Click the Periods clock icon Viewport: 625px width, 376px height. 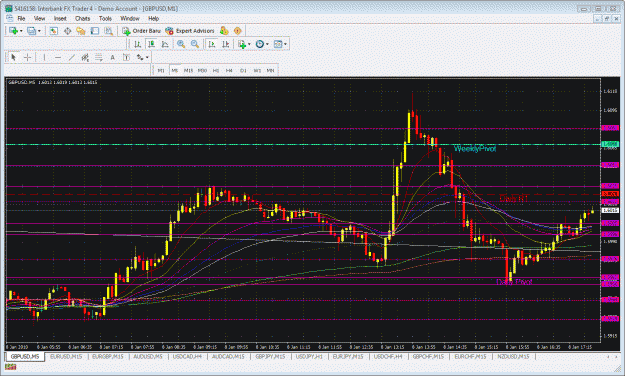click(x=259, y=44)
